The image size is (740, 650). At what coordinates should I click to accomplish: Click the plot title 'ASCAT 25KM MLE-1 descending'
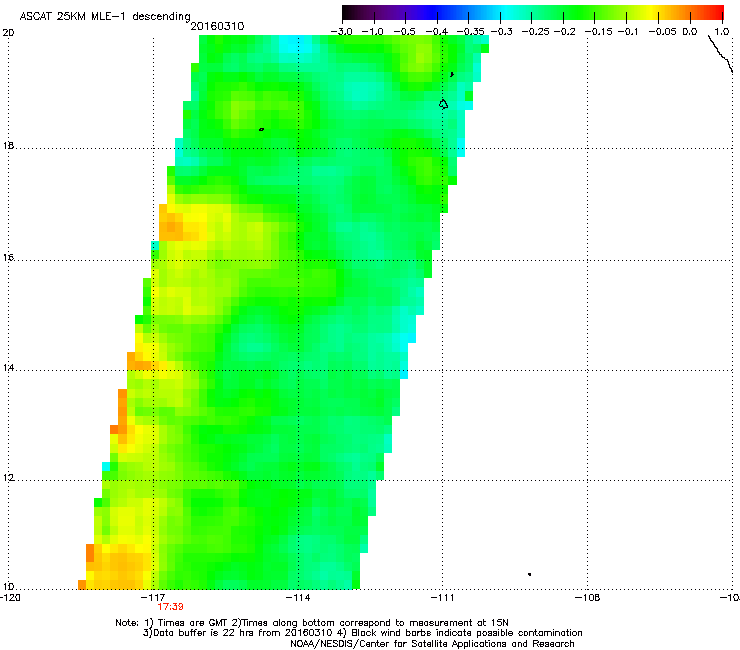tap(105, 17)
